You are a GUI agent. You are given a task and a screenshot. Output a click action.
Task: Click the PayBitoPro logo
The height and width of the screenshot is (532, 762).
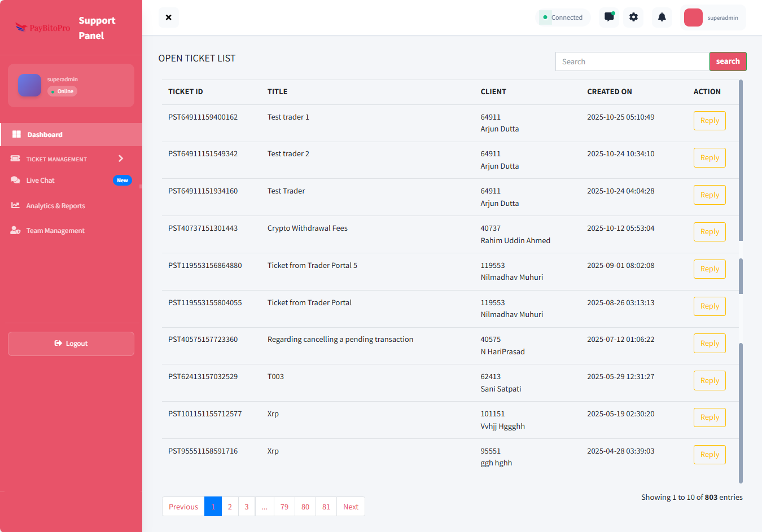(x=43, y=28)
